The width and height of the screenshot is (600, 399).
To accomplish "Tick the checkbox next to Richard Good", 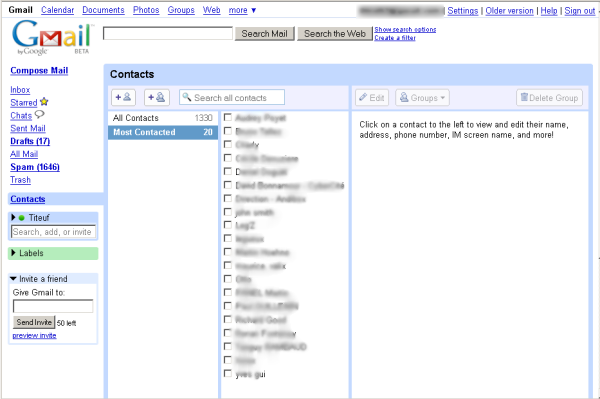I will 228,319.
